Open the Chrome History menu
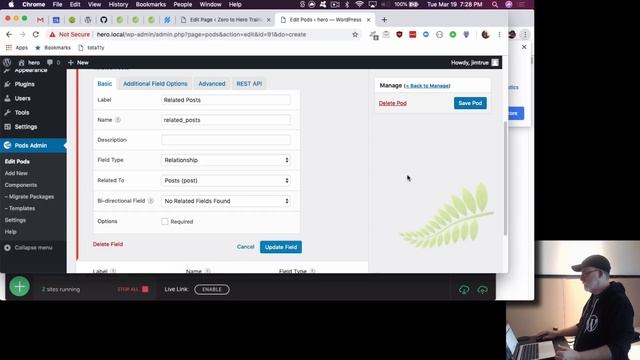Screen dimensions: 640x360 click(x=118, y=4)
